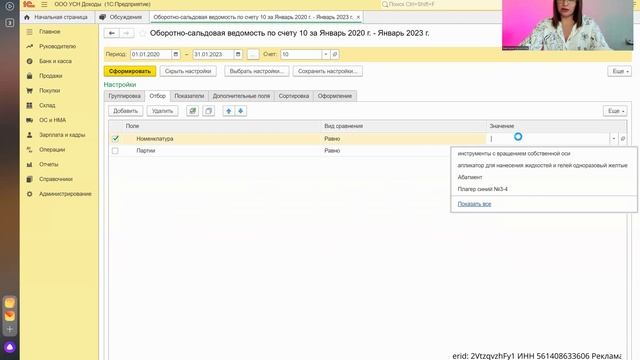640x360 pixels.
Task: Click Равно comparison in Номенклатура row
Action: point(332,139)
